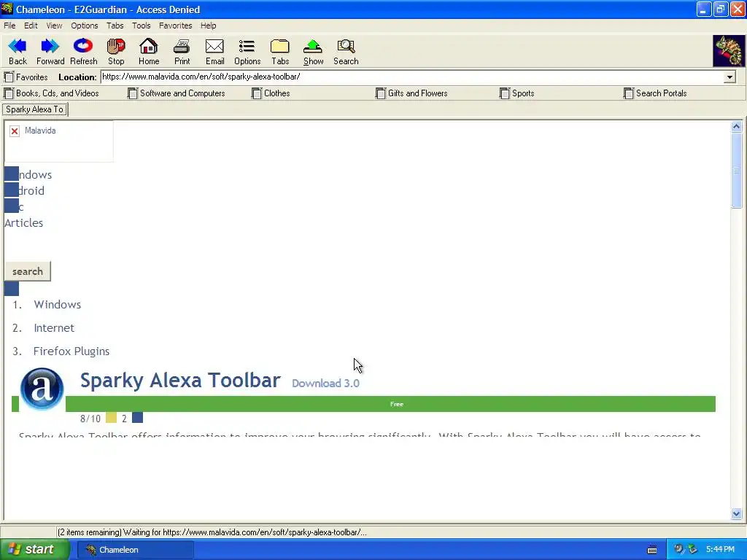The width and height of the screenshot is (747, 560).
Task: Go forward with the Forward arrow
Action: click(x=50, y=52)
